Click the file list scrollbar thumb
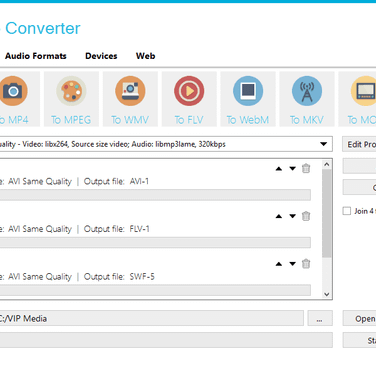 [327, 213]
